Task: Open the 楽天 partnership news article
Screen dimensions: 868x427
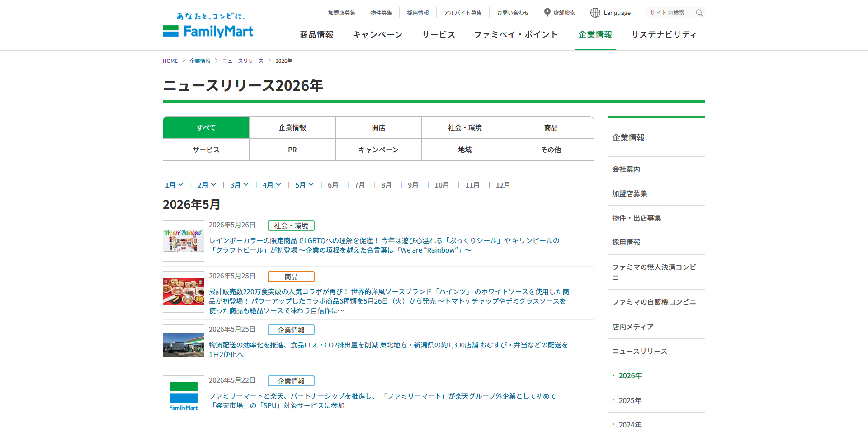Action: (382, 401)
